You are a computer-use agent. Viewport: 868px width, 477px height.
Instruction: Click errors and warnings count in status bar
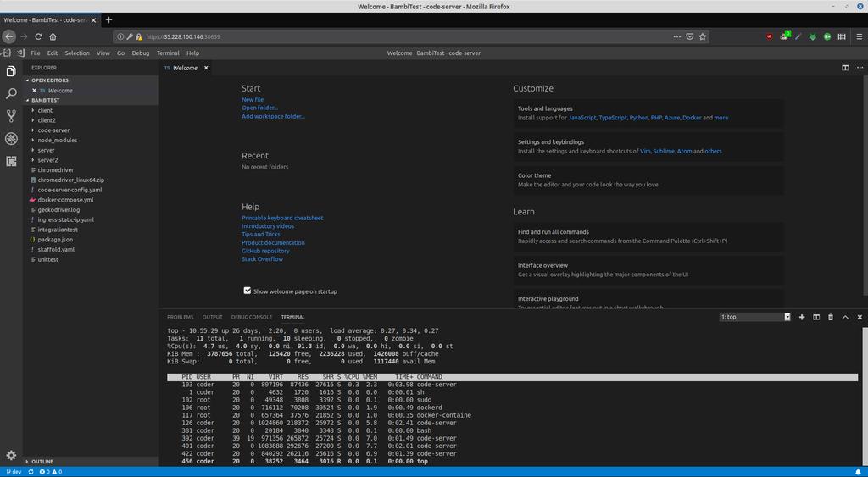tap(50, 472)
